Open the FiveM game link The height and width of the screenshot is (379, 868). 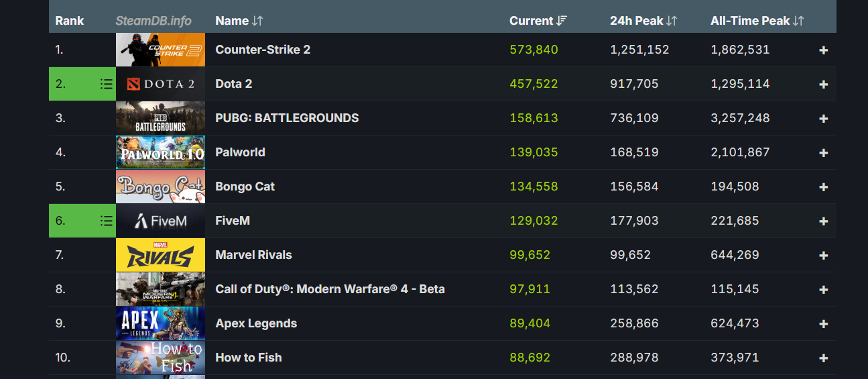pos(233,221)
